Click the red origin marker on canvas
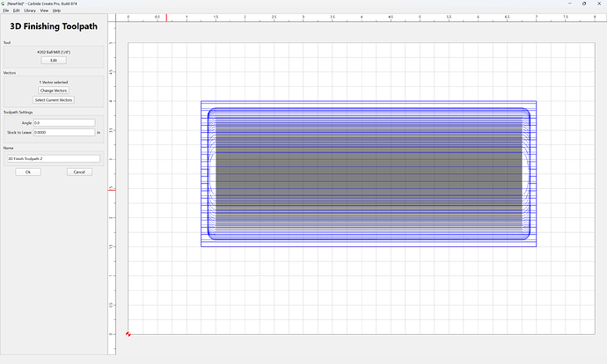Screen dimensions: 607x364 pos(128,334)
